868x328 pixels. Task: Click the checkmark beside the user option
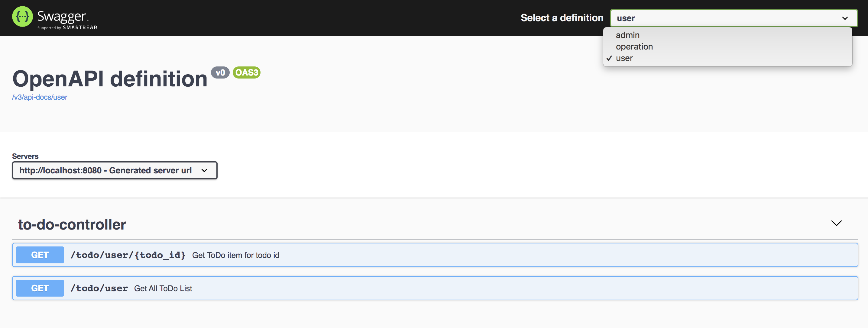click(x=609, y=58)
